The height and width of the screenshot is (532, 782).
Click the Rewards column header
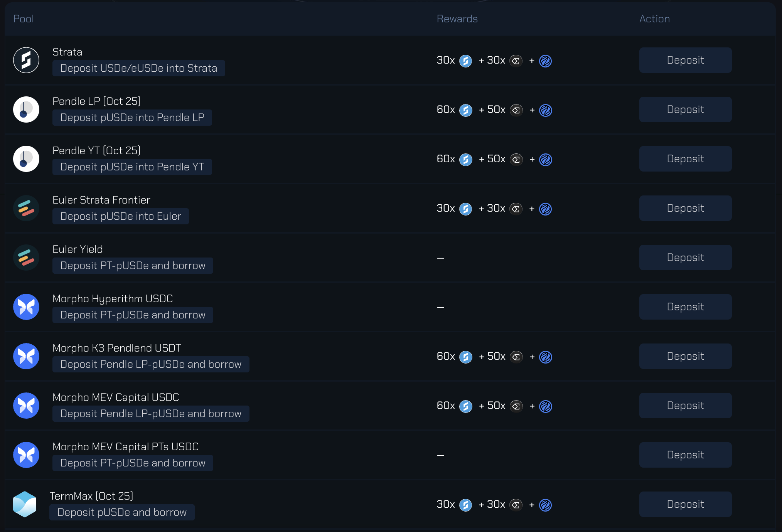coord(457,19)
